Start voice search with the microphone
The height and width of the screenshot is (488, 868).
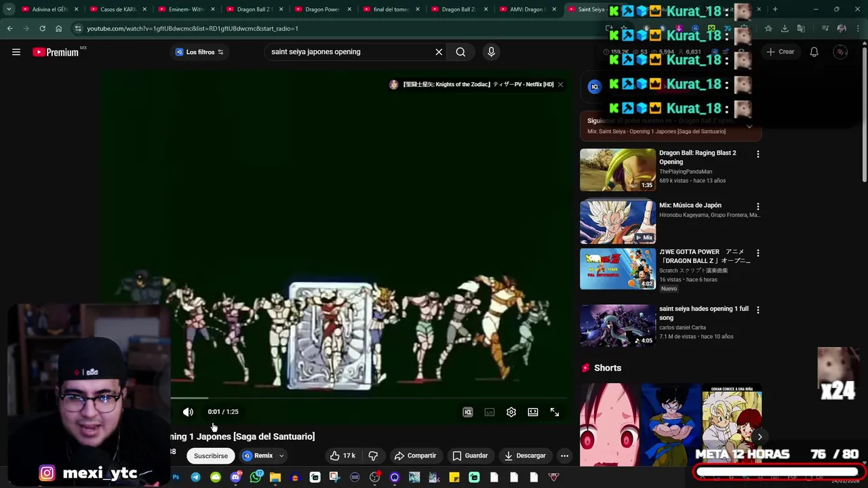coord(492,52)
